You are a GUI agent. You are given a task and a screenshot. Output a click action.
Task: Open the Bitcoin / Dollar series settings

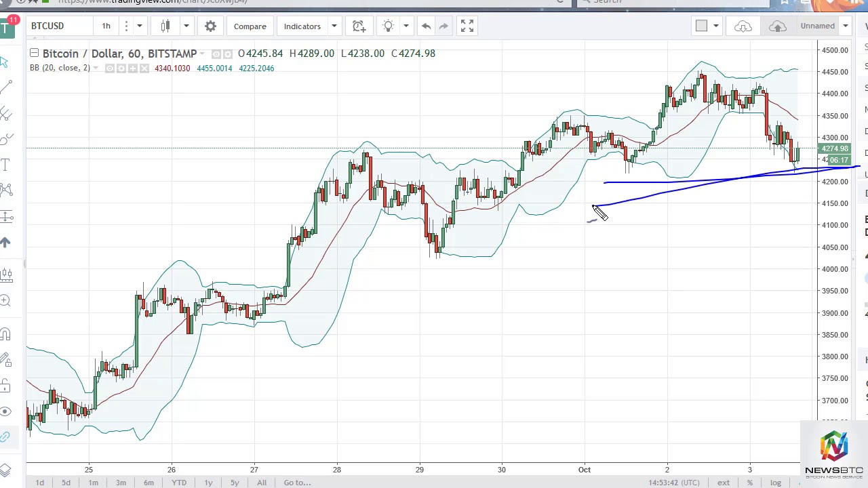click(x=227, y=54)
